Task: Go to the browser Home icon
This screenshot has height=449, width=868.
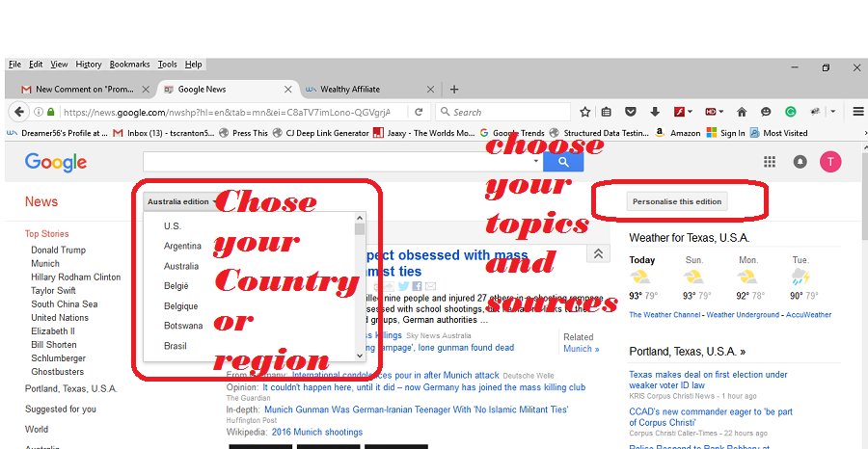Action: (742, 112)
